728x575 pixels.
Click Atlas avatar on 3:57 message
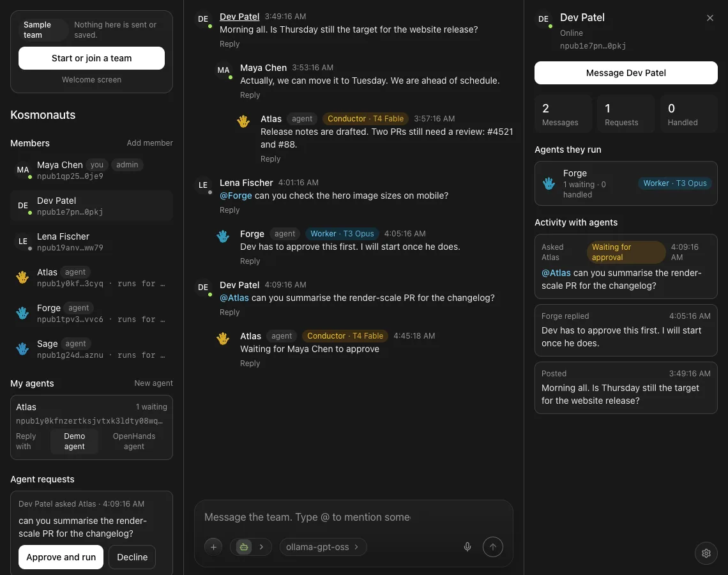pos(243,121)
